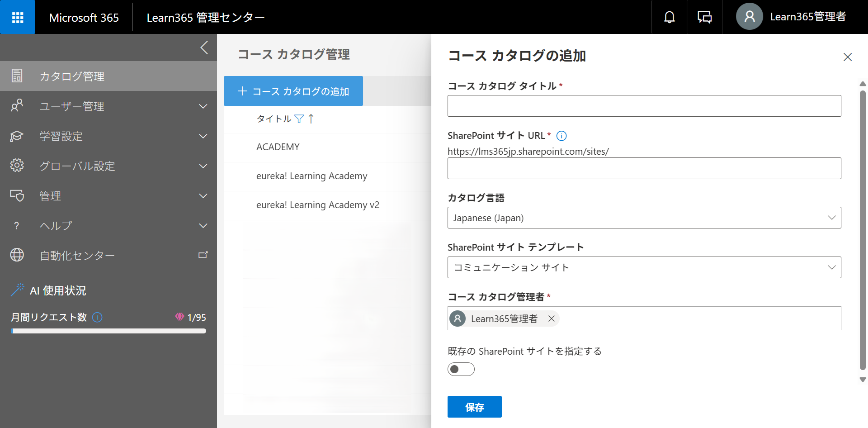The image size is (868, 428).
Task: Select 学習設定 in the sidebar
Action: point(108,136)
